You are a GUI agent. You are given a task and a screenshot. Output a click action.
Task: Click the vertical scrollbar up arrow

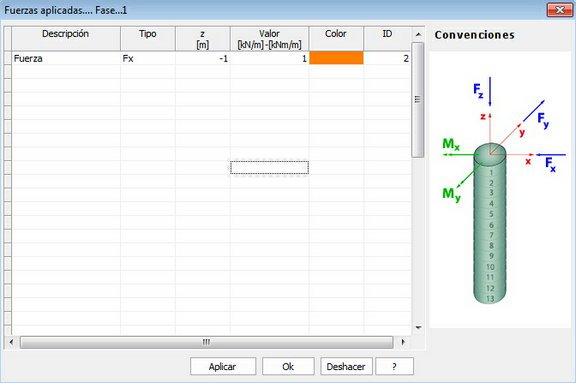pyautogui.click(x=418, y=35)
